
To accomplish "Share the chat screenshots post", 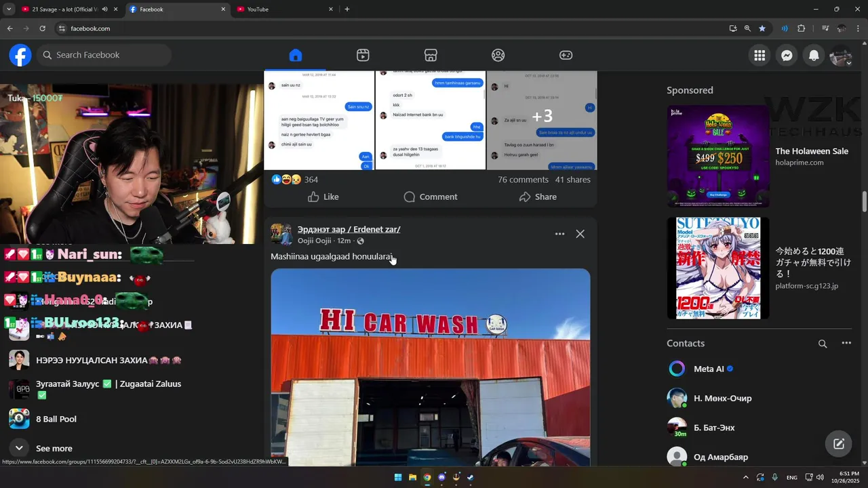I will click(538, 197).
